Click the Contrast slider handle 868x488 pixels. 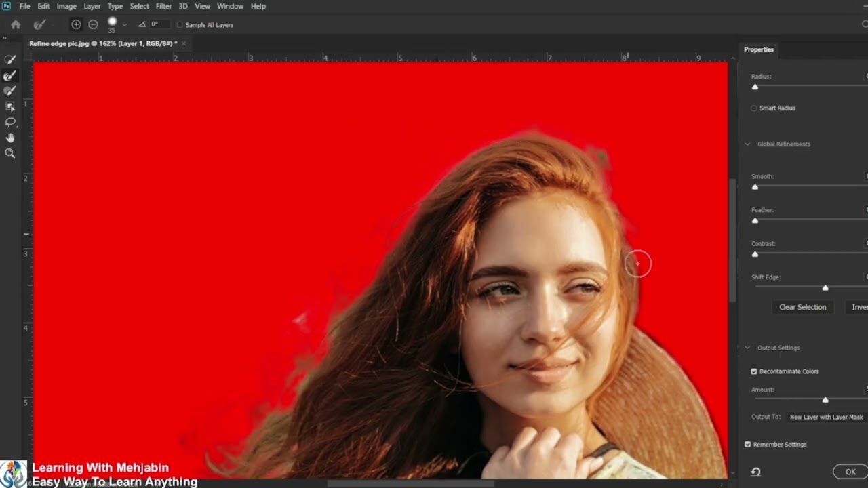point(755,254)
